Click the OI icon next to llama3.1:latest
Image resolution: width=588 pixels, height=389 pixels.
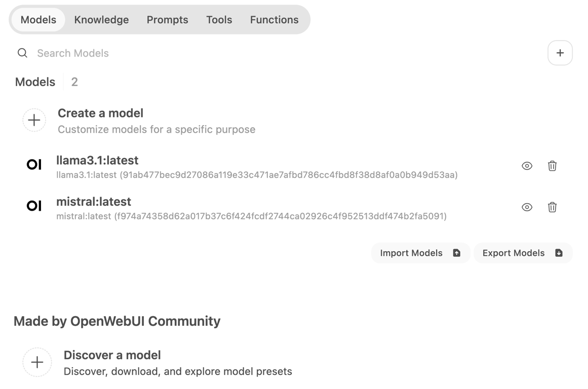(33, 164)
